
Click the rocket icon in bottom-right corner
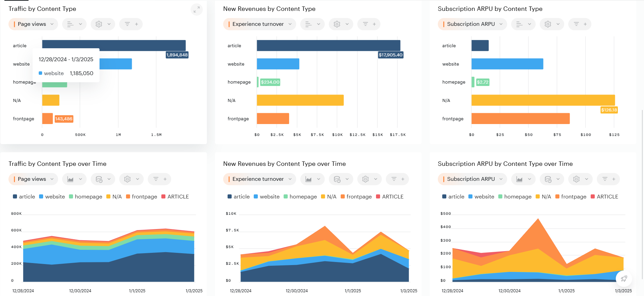coord(624,279)
